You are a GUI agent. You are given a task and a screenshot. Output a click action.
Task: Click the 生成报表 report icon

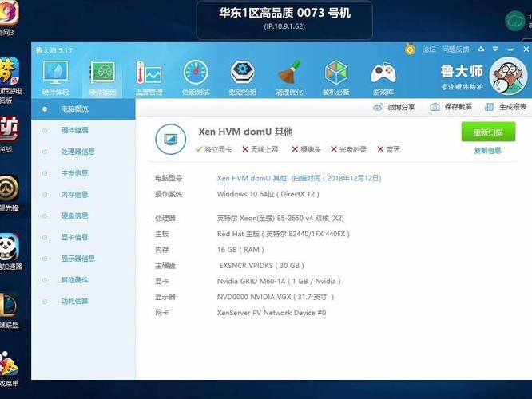point(489,107)
